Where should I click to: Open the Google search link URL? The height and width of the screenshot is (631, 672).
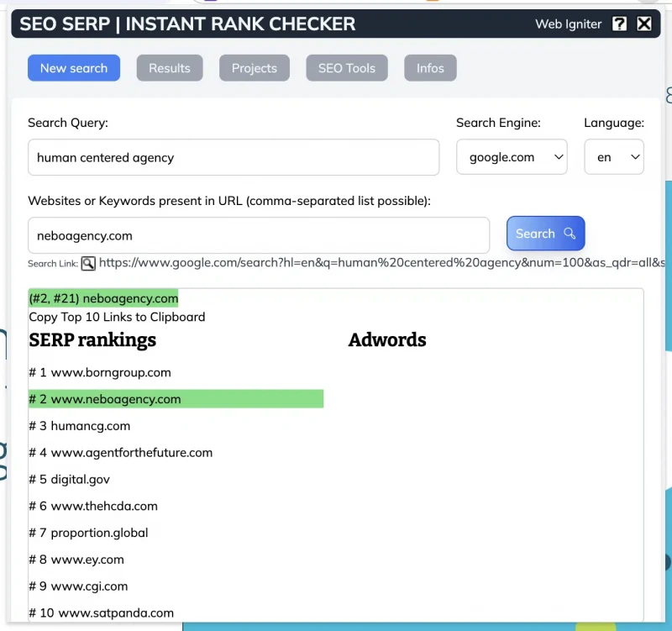click(381, 262)
